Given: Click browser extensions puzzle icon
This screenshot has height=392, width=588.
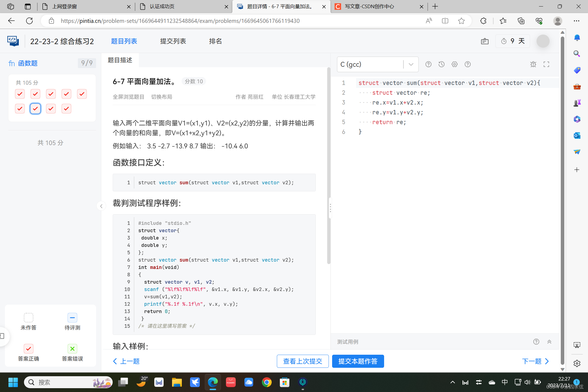Looking at the screenshot, I should [483, 21].
